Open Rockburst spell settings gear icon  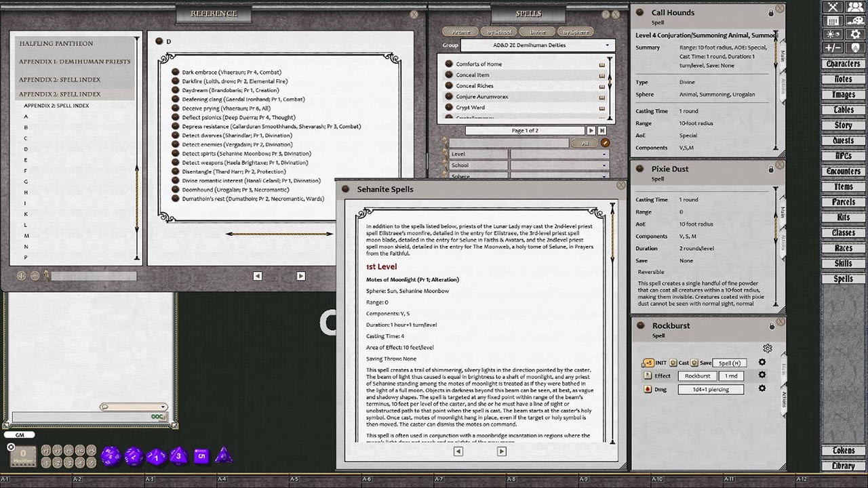pyautogui.click(x=767, y=348)
